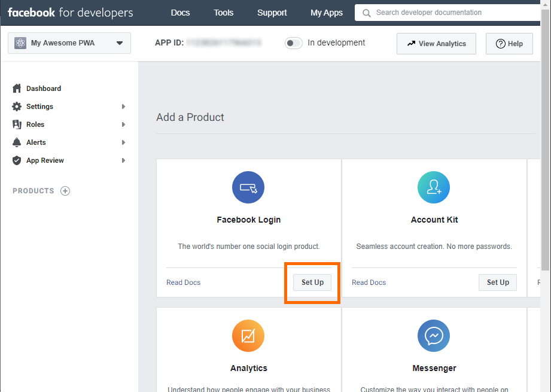Click the facebook for developers logo
The width and height of the screenshot is (551, 392).
[70, 13]
